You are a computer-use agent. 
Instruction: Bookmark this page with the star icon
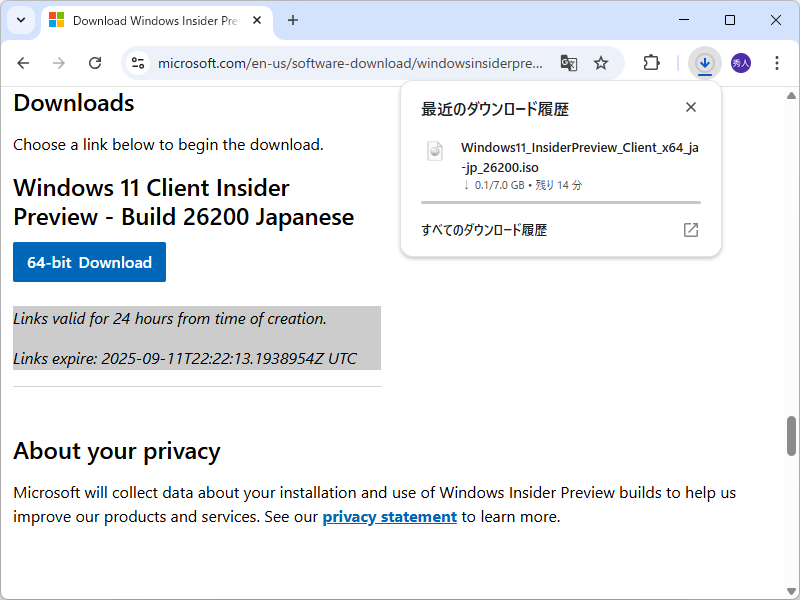[x=601, y=62]
